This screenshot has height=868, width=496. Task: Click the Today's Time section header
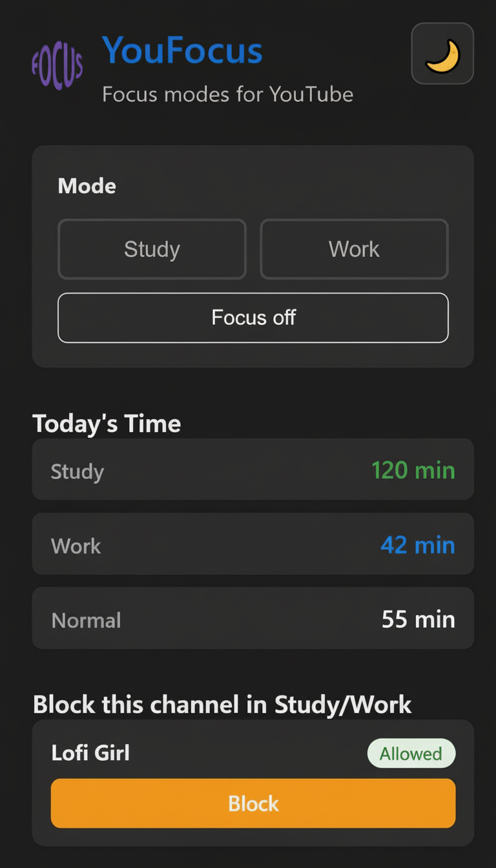click(x=107, y=423)
